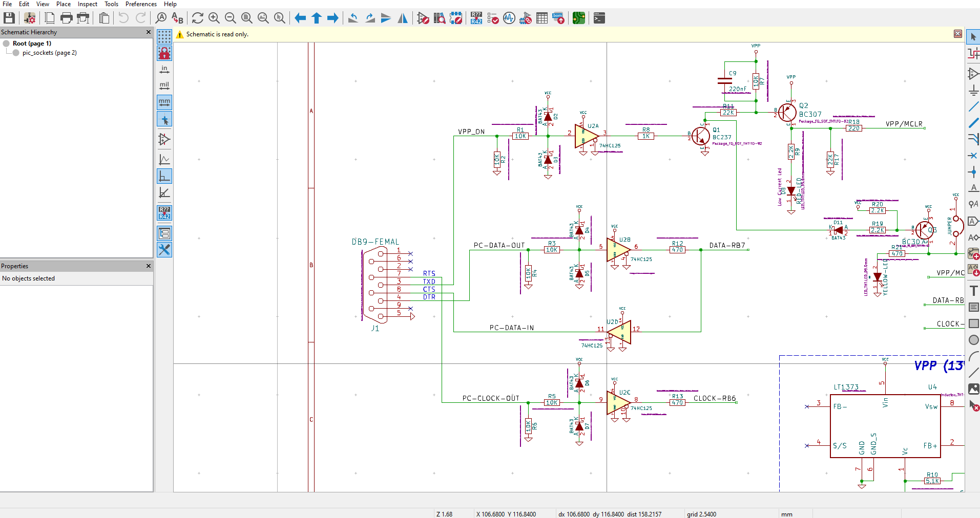Open page settings sheet icon
The height and width of the screenshot is (518, 980).
click(50, 18)
